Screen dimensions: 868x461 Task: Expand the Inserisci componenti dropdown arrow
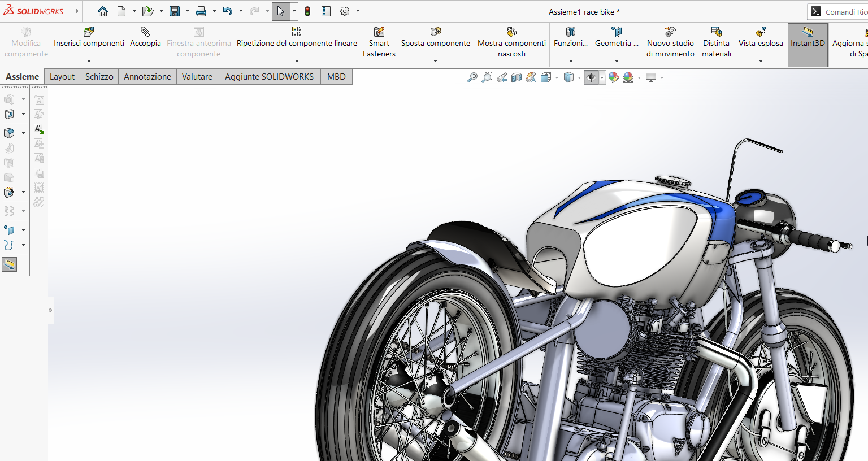pos(89,61)
